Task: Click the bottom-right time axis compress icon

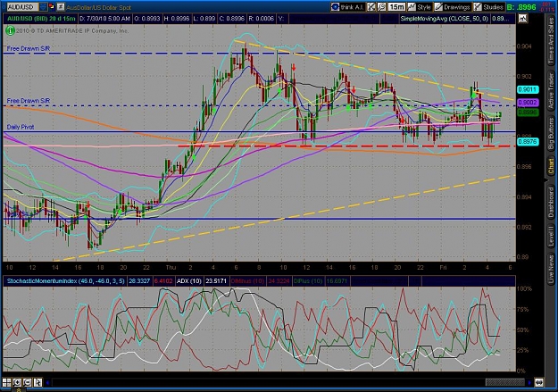Action: pos(538,383)
